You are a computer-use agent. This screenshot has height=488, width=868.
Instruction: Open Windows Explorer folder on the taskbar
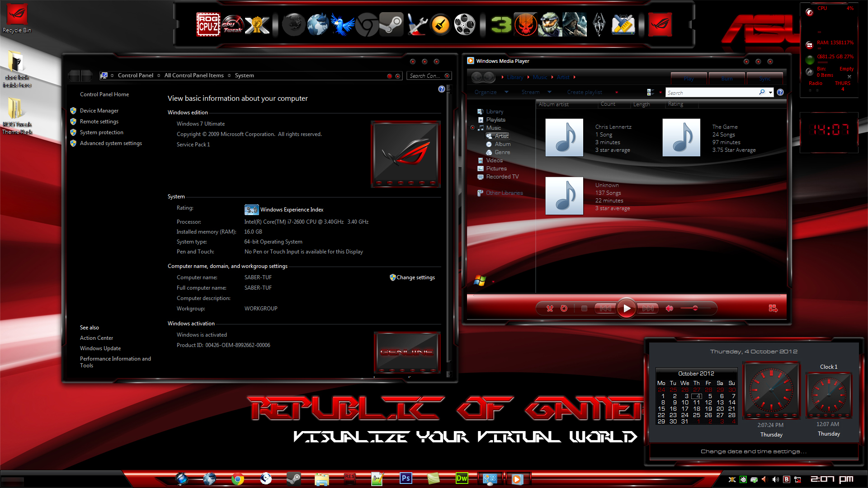tap(321, 479)
